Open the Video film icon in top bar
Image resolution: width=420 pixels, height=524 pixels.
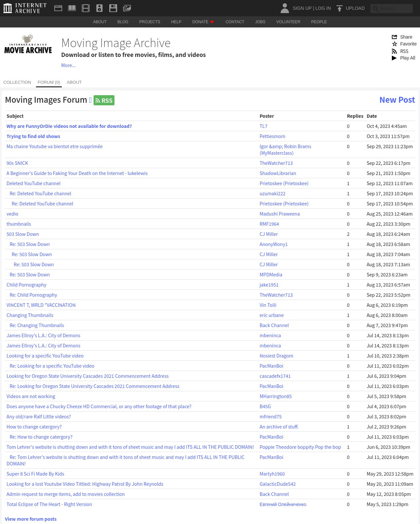pyautogui.click(x=86, y=8)
